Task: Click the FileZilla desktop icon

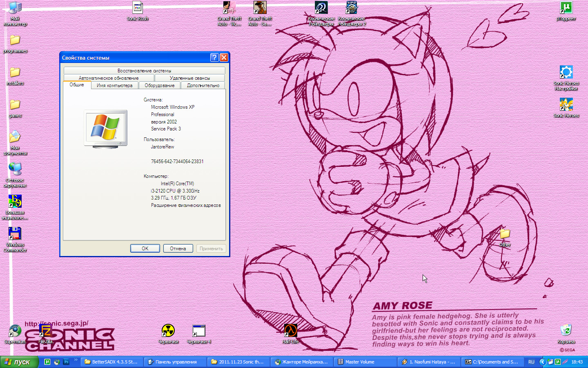Action: [x=45, y=330]
